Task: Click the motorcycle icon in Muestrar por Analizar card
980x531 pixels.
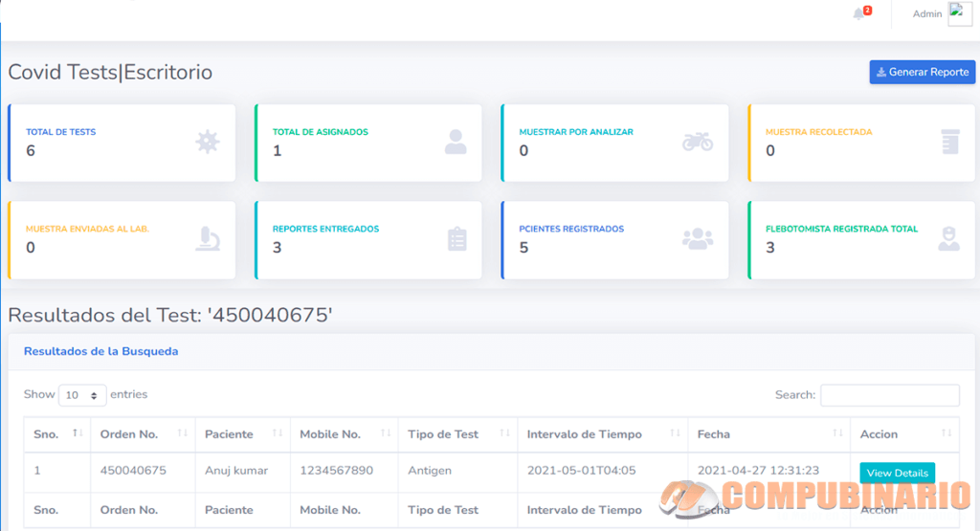Action: point(698,143)
